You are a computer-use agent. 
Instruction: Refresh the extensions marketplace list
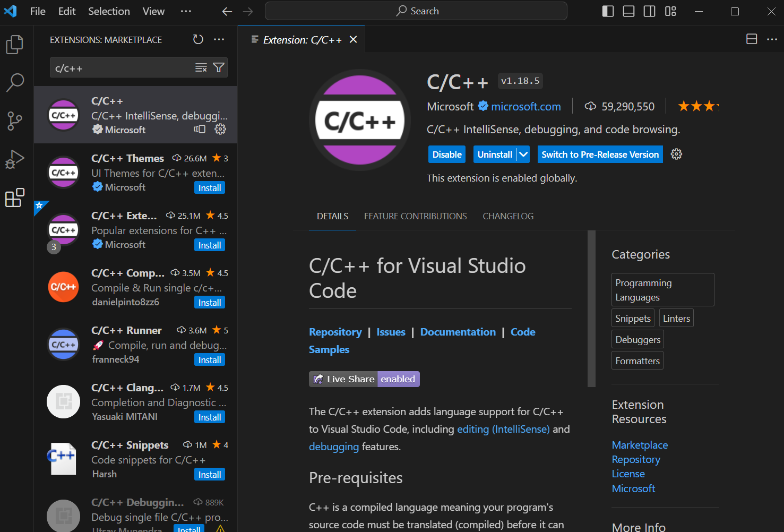(198, 39)
